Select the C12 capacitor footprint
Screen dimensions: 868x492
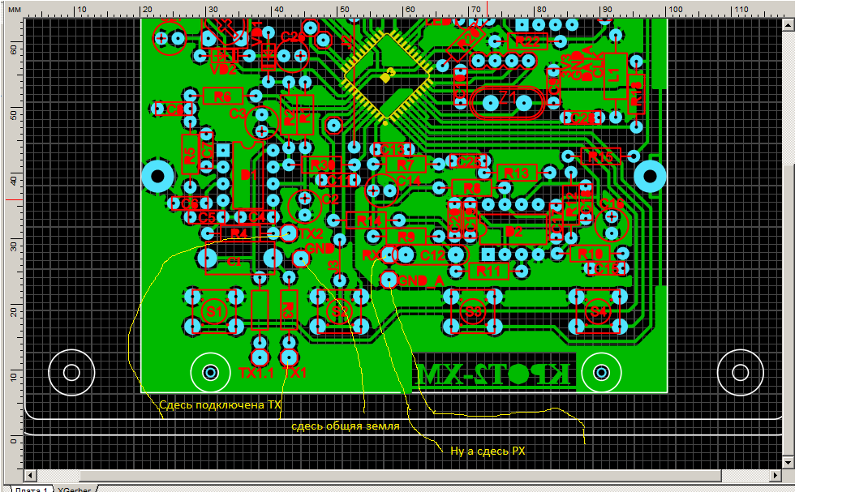432,255
